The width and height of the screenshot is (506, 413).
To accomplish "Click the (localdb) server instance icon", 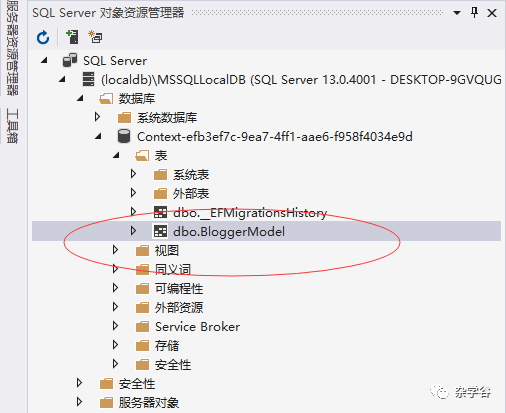I will click(88, 79).
